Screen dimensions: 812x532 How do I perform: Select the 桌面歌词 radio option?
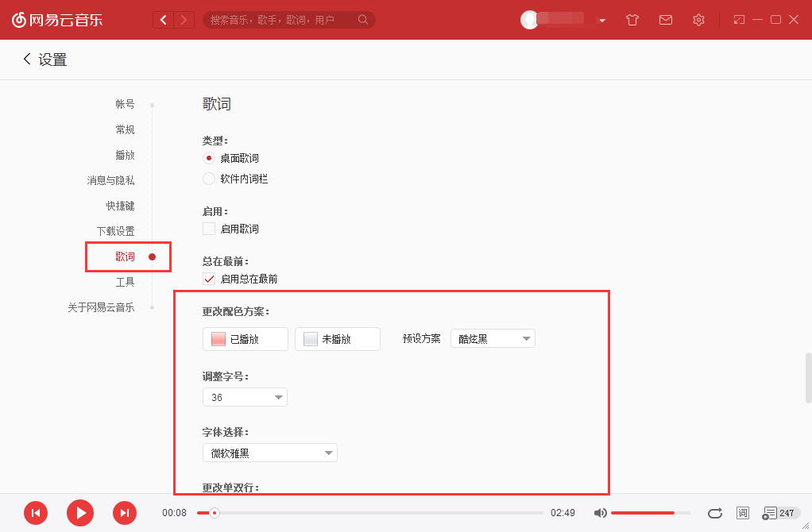click(209, 158)
